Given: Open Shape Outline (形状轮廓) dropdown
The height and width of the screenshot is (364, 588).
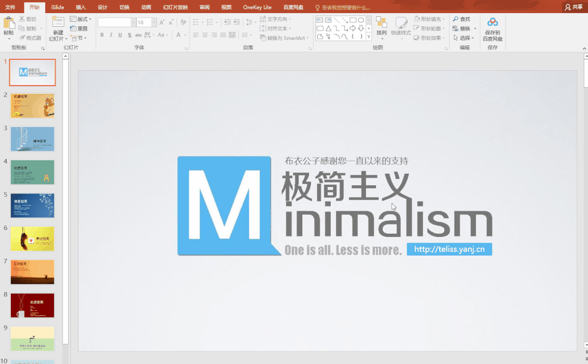Looking at the screenshot, I should 429,28.
